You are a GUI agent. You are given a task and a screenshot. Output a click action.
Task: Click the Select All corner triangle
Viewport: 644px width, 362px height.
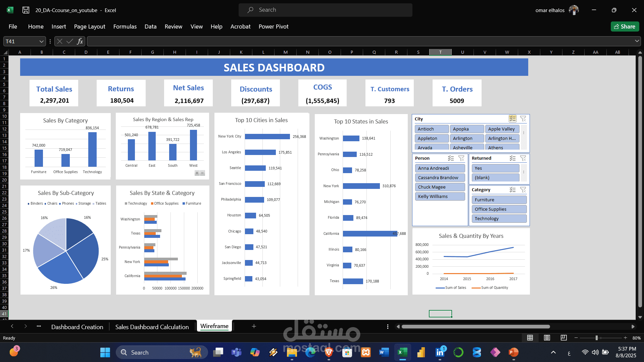coord(5,52)
